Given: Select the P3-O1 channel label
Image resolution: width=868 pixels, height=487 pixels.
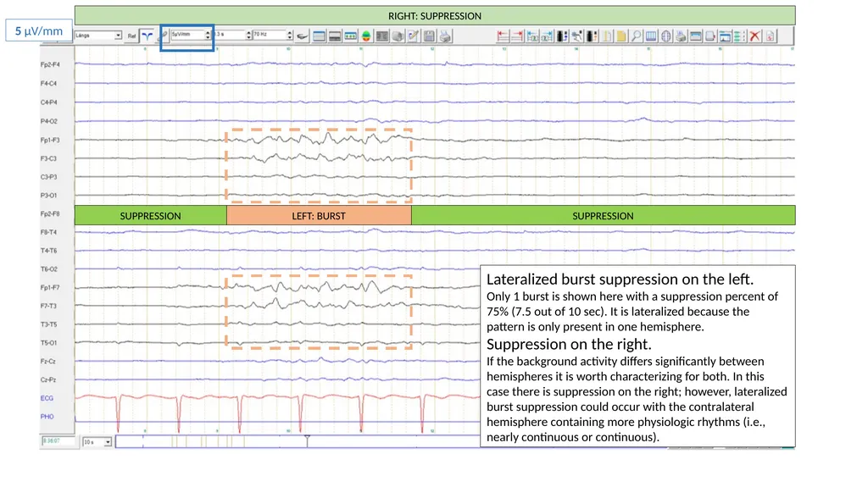Looking at the screenshot, I should coord(48,196).
